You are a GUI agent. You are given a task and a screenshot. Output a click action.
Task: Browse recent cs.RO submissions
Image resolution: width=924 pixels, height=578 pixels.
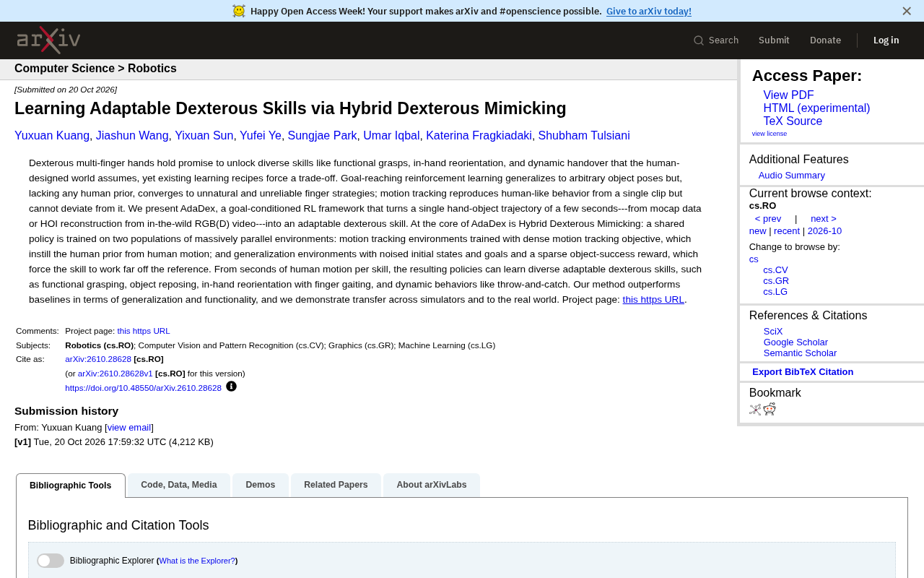click(787, 231)
